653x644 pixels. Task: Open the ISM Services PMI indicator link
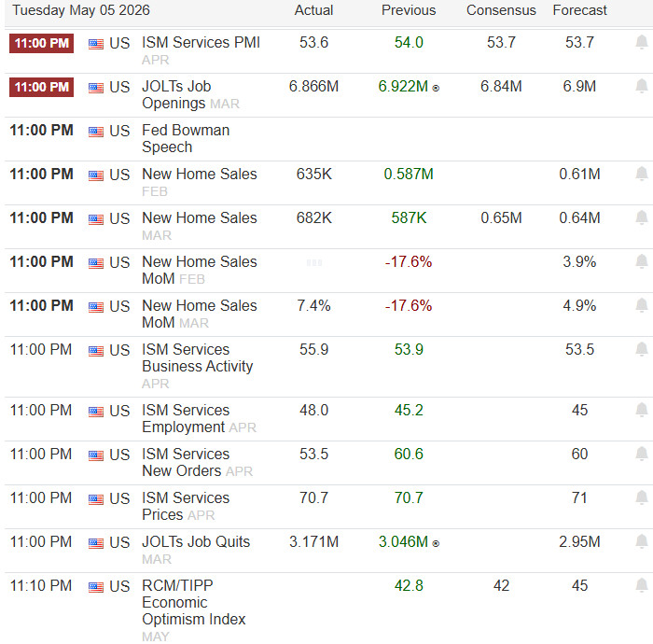click(201, 43)
